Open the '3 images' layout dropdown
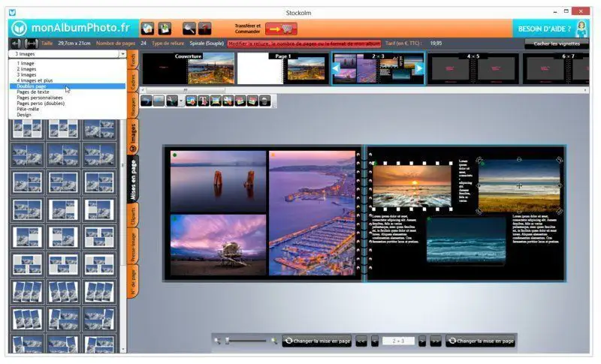Image resolution: width=601 pixels, height=364 pixels. pyautogui.click(x=68, y=54)
